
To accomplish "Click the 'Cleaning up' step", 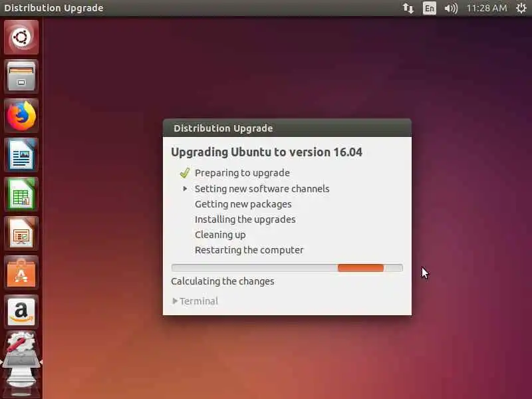I will (x=220, y=235).
